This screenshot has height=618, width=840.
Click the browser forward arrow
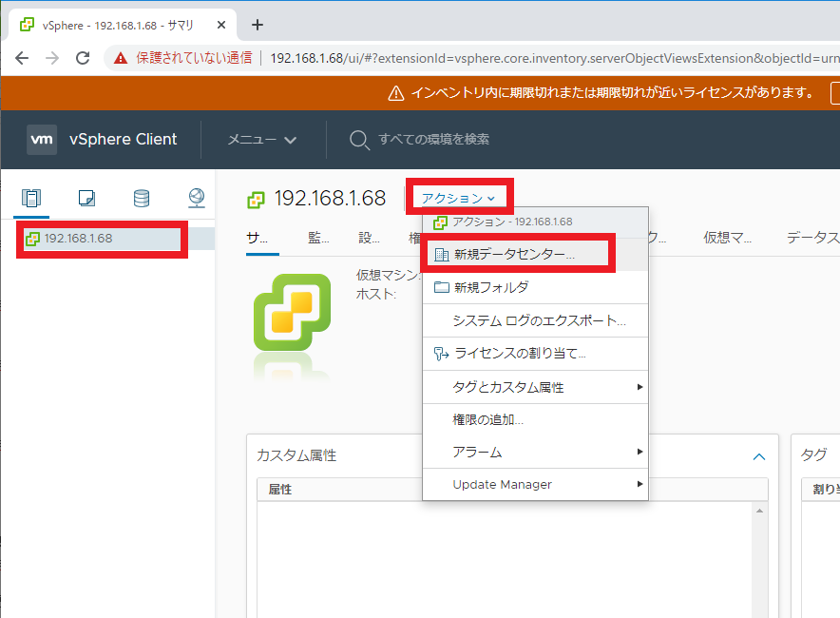(52, 58)
